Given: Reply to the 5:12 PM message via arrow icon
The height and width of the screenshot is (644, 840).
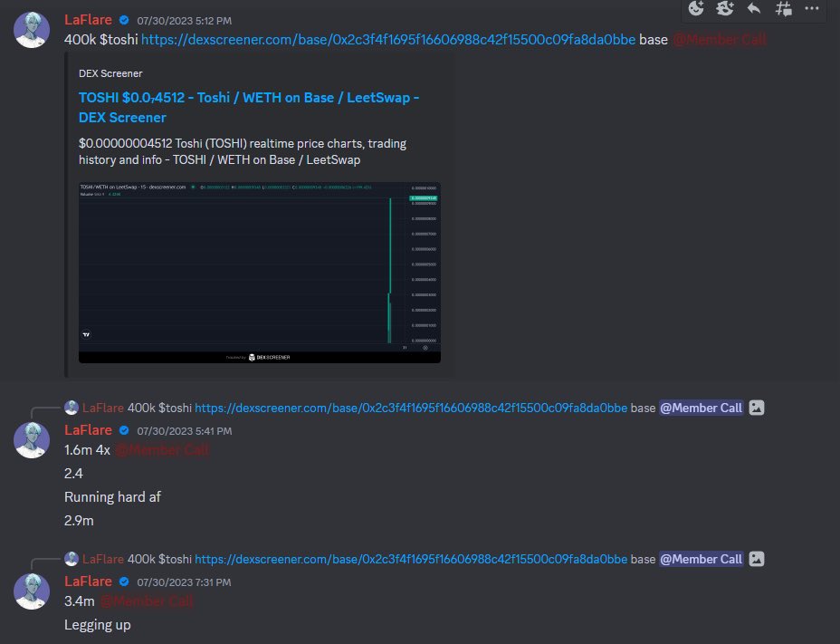Looking at the screenshot, I should [x=754, y=8].
